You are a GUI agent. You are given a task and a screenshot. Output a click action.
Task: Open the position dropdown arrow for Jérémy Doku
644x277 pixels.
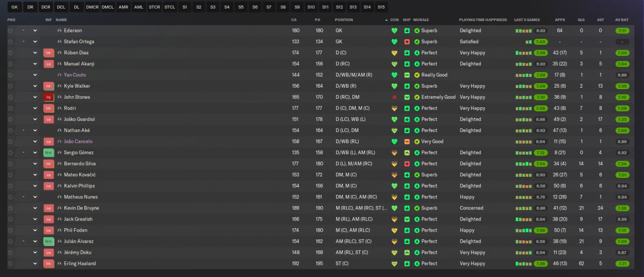click(x=35, y=252)
